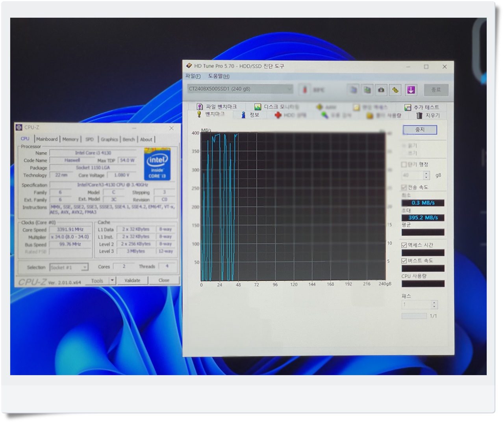The image size is (504, 422).
Task: Select the 벤치마크 (Benchmark) tab
Action: click(x=211, y=114)
